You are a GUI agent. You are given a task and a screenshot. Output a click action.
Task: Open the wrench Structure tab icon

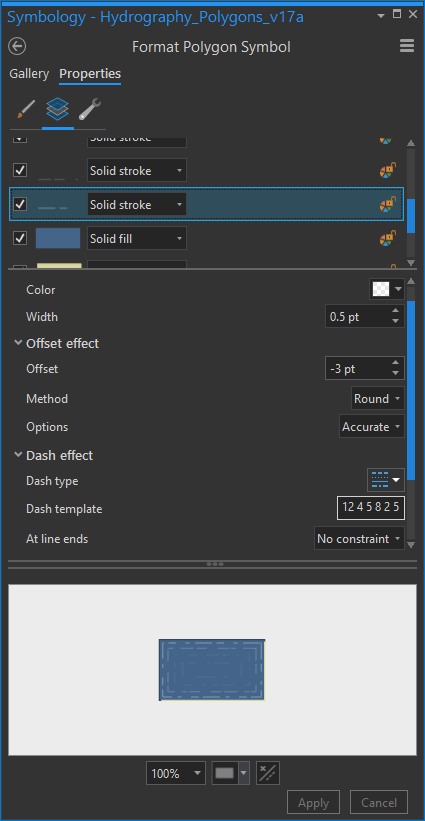point(90,110)
